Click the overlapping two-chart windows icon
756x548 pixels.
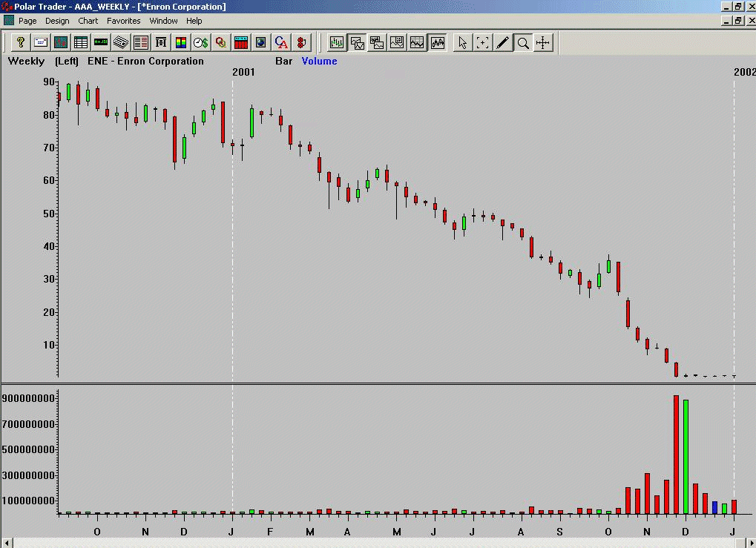(357, 42)
